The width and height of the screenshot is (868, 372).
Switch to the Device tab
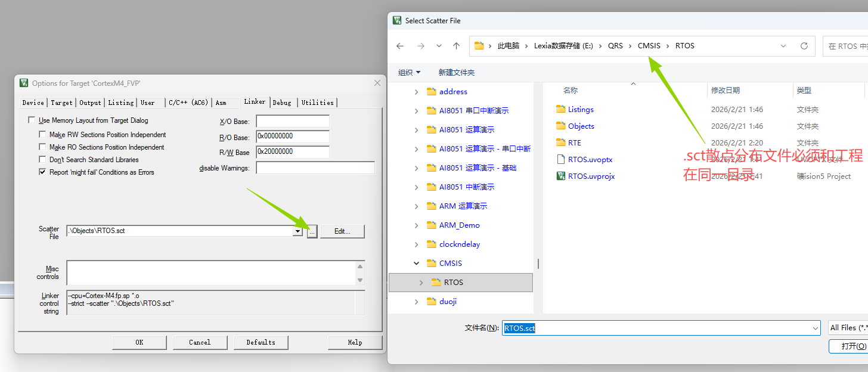pos(33,103)
